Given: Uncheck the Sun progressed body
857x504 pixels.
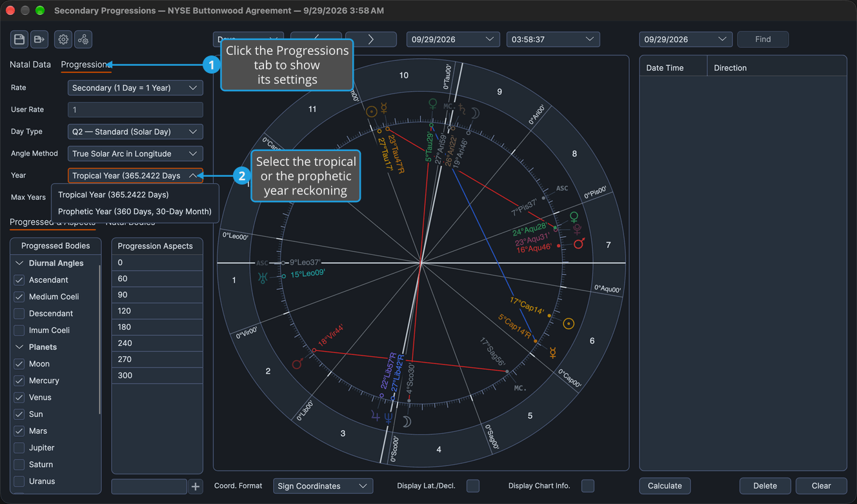Looking at the screenshot, I should (x=19, y=414).
